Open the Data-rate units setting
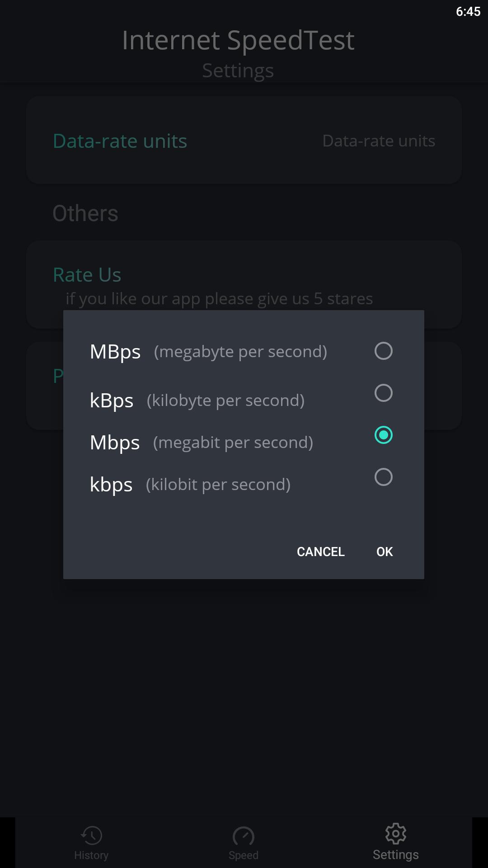Screen dimensions: 488x868 (244, 140)
